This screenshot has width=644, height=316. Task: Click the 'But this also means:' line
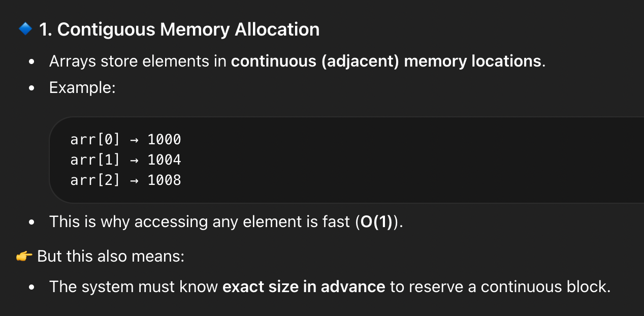110,256
